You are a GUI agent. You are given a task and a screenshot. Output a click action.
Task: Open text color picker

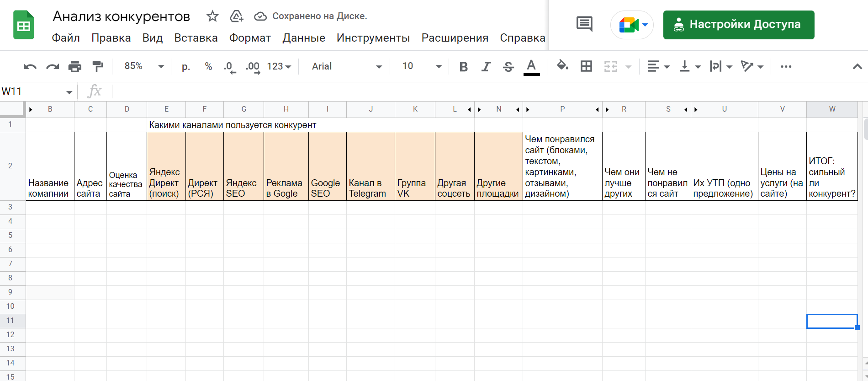531,67
